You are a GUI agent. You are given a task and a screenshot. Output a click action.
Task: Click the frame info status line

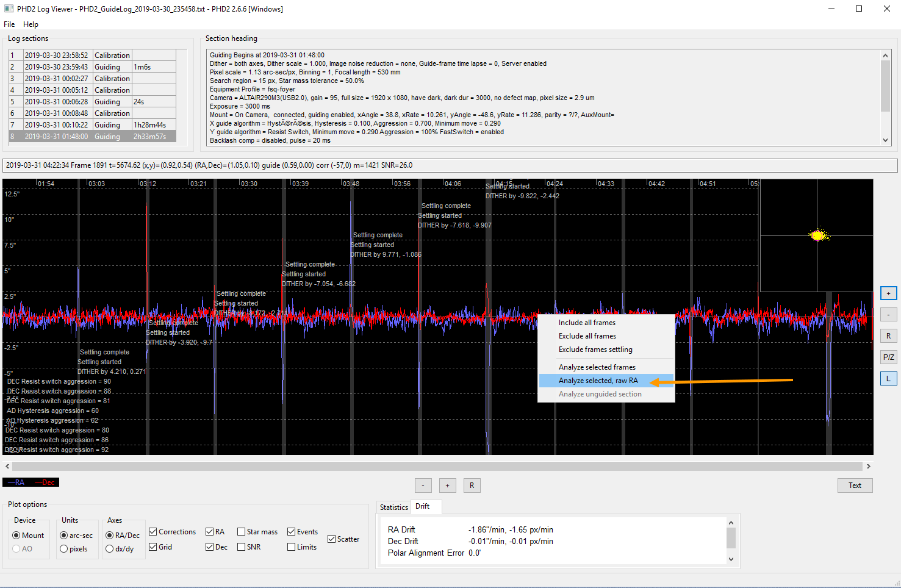[x=450, y=165]
